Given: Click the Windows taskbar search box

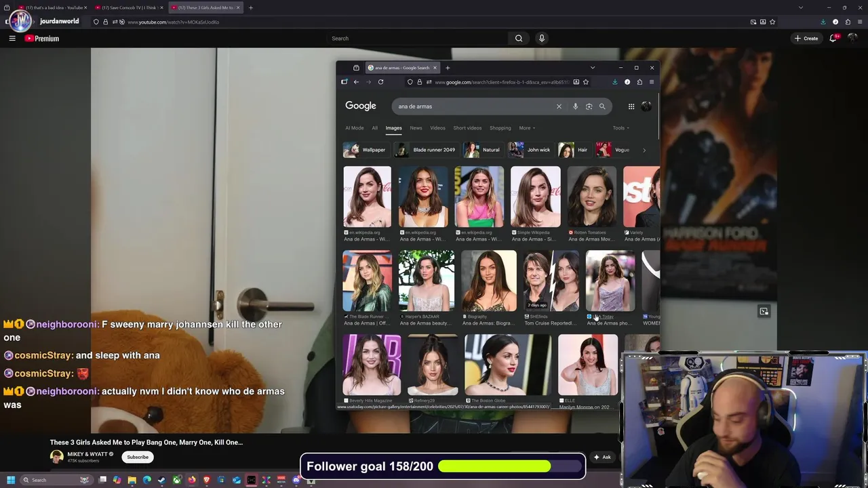Looking at the screenshot, I should click(x=56, y=480).
